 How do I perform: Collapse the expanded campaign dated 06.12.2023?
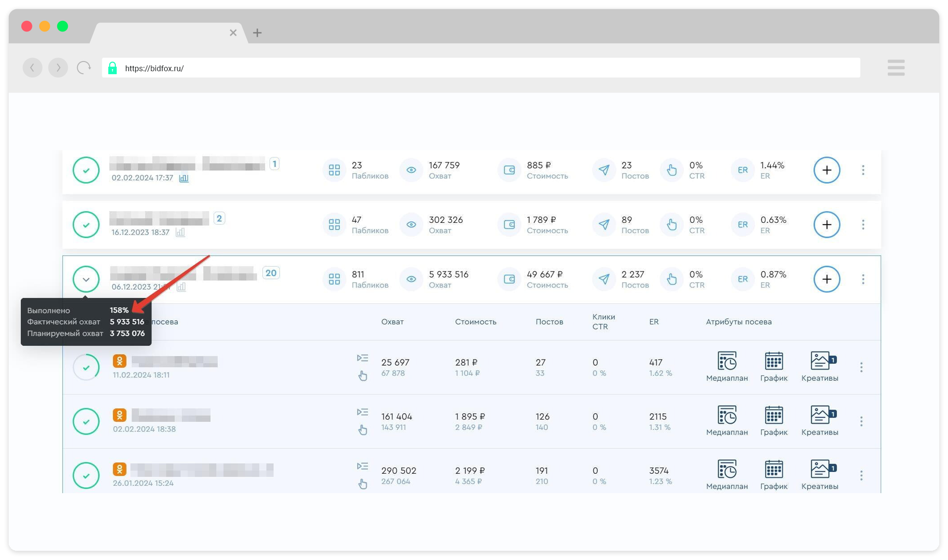coord(86,280)
